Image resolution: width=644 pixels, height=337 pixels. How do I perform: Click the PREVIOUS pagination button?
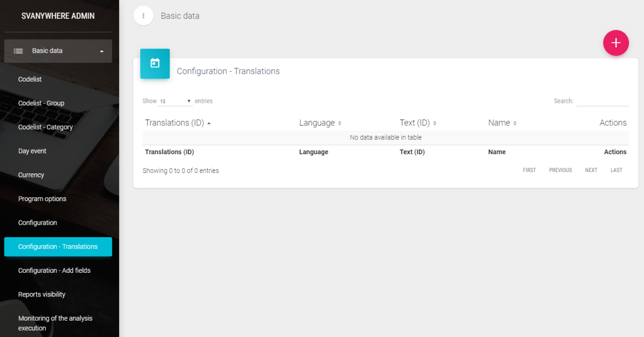(560, 170)
